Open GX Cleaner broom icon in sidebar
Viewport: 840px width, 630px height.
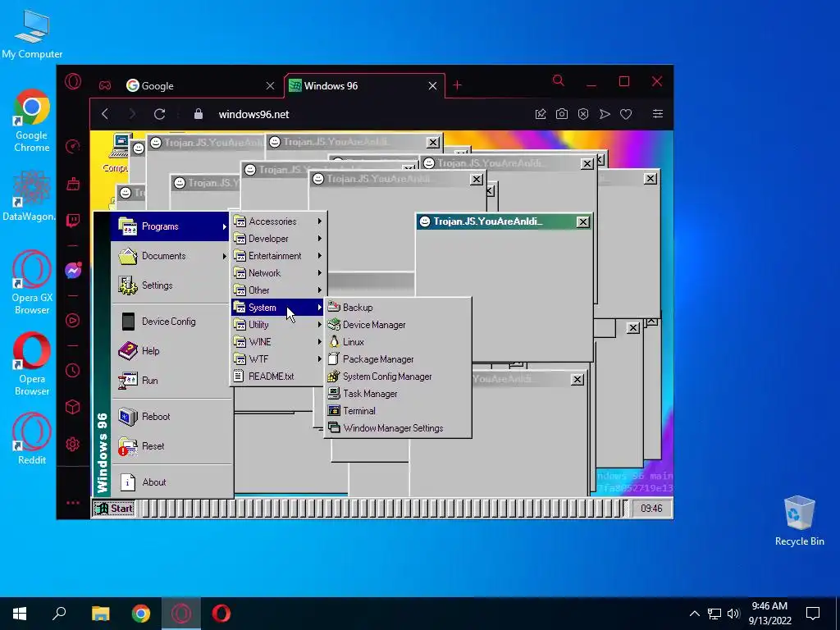[x=73, y=185]
